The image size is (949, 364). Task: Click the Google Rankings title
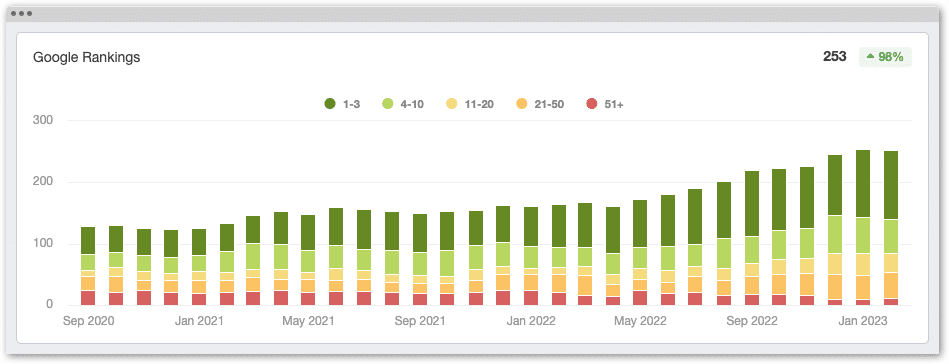87,58
